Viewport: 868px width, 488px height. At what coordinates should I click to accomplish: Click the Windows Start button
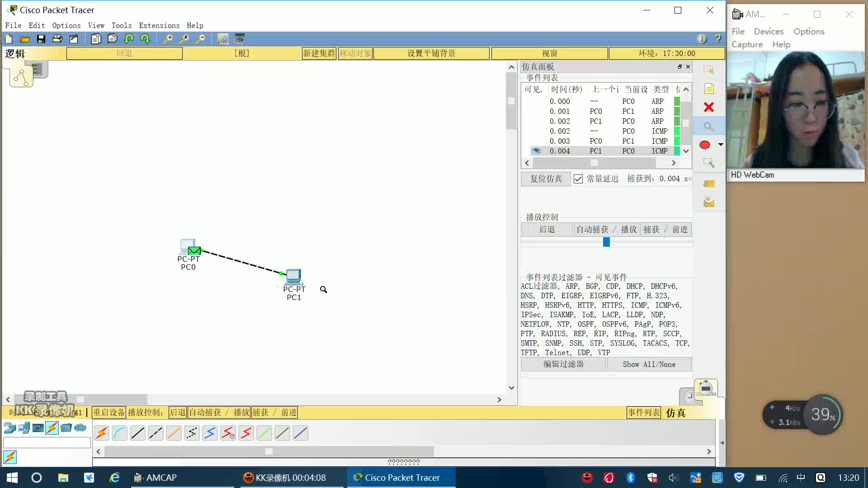tap(12, 478)
